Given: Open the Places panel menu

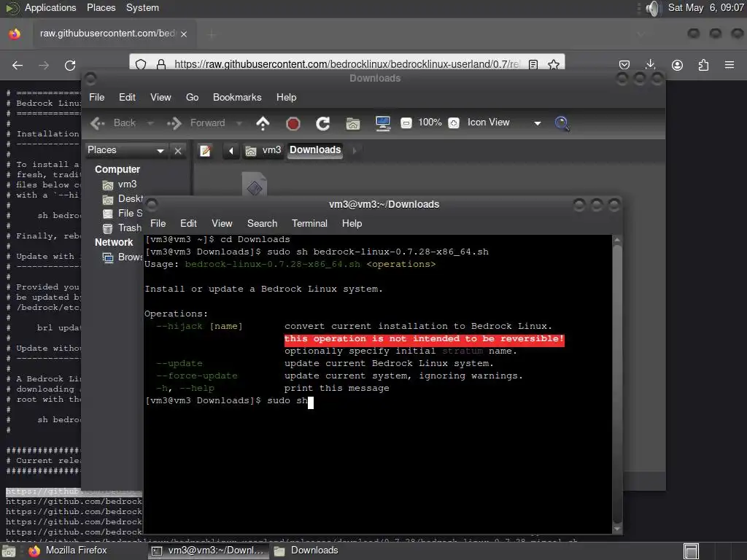Looking at the screenshot, I should click(x=101, y=7).
